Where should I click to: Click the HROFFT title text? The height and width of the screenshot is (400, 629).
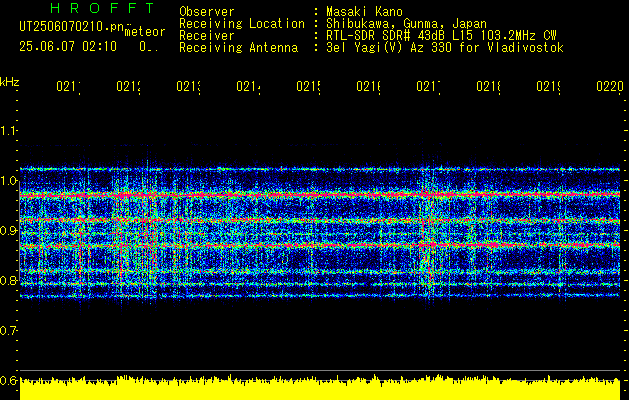[x=103, y=8]
